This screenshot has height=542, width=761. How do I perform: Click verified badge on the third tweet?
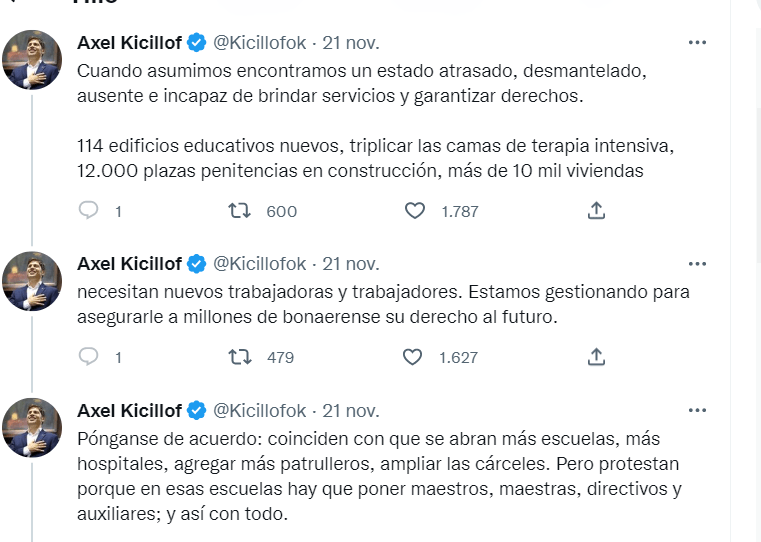point(197,411)
